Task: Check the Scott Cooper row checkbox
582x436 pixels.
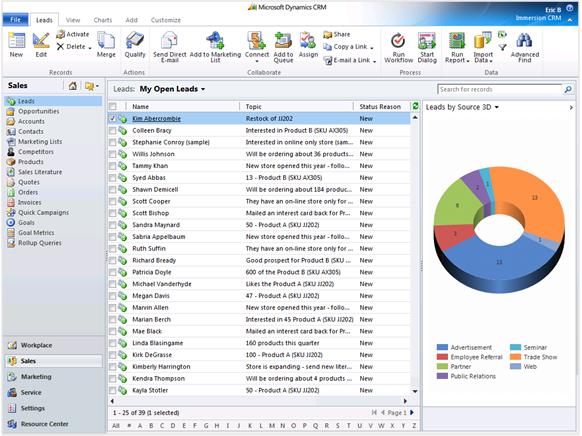Action: point(112,201)
